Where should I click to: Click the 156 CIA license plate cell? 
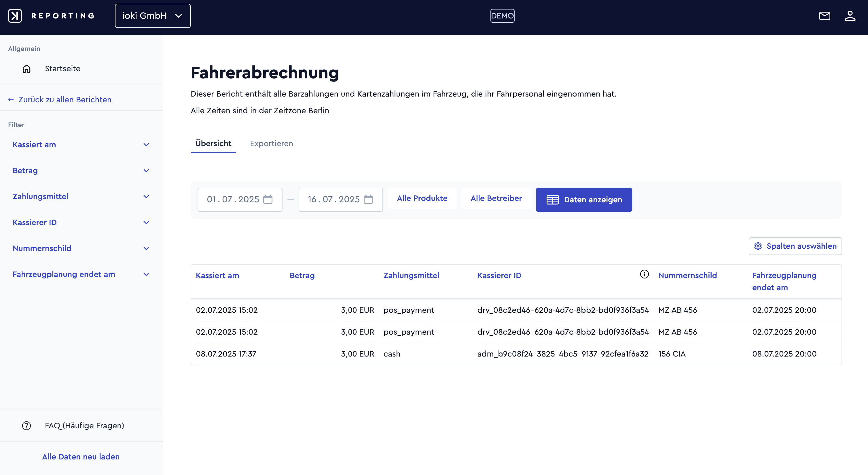coord(672,354)
